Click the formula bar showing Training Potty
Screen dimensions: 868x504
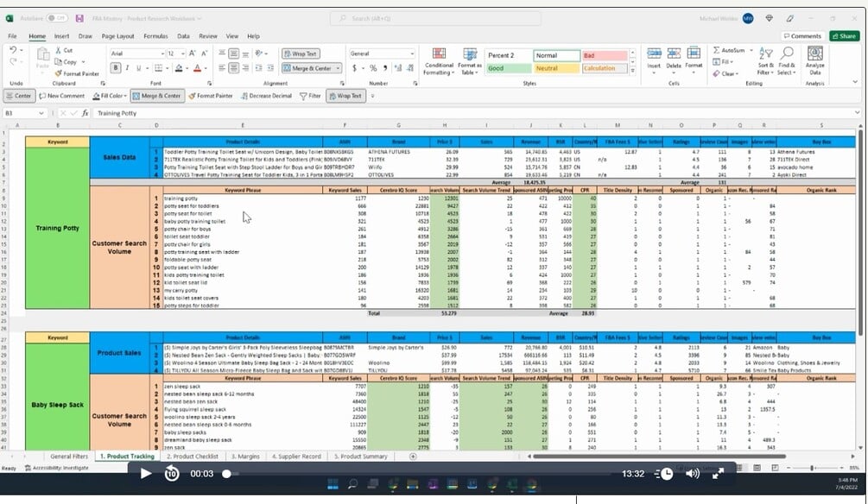(x=476, y=113)
